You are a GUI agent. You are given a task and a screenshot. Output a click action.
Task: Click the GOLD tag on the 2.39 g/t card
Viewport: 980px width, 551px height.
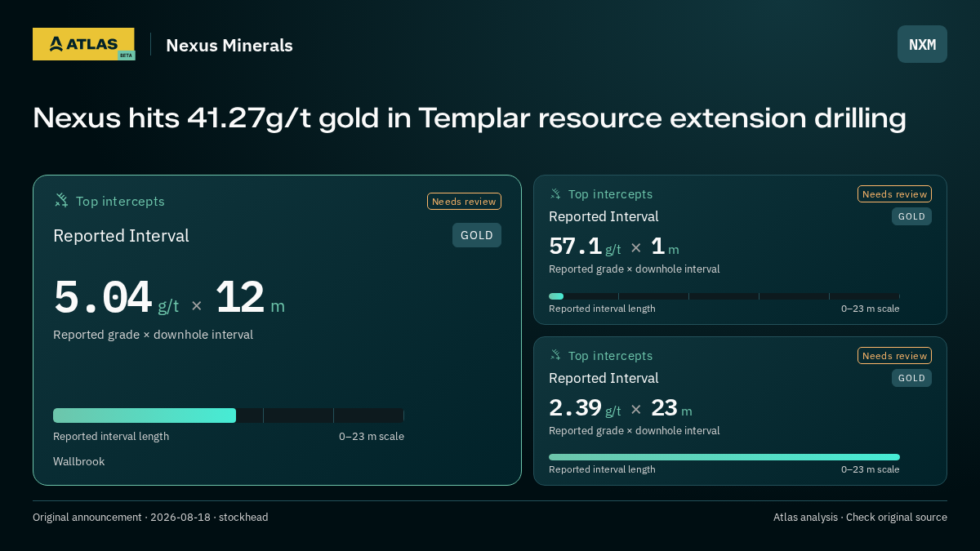click(911, 378)
